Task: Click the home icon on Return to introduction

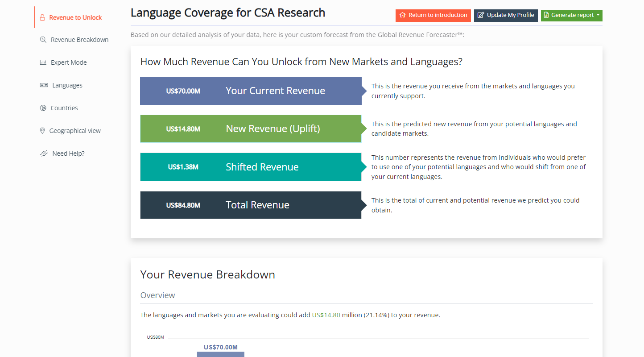Action: (403, 15)
